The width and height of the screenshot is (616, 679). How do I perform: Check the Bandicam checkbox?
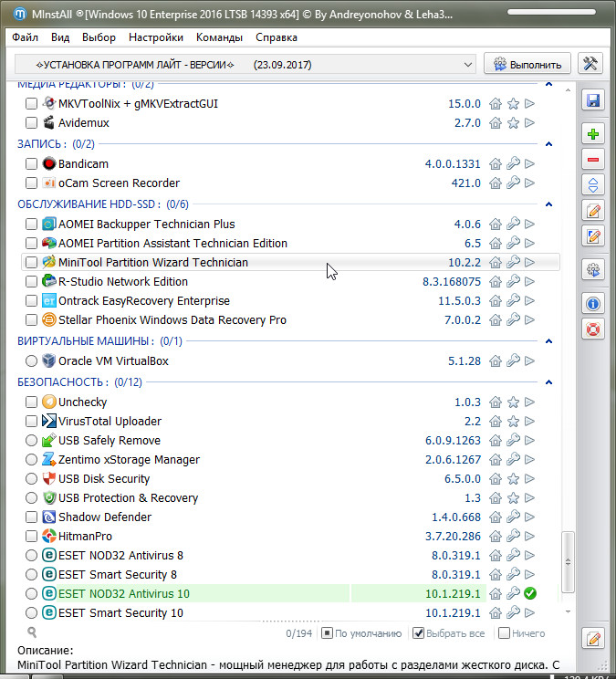pos(32,164)
